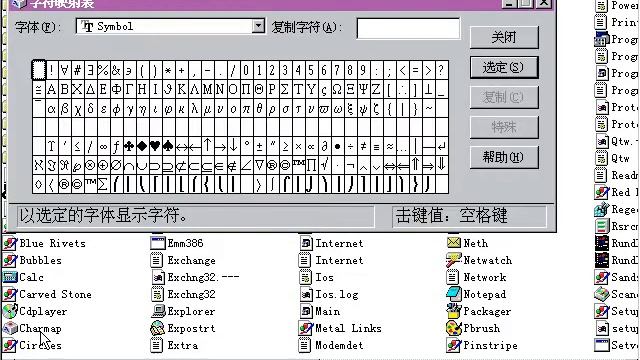This screenshot has height=360, width=640.
Task: Open help with the 帮助(H) button
Action: pyautogui.click(x=504, y=157)
